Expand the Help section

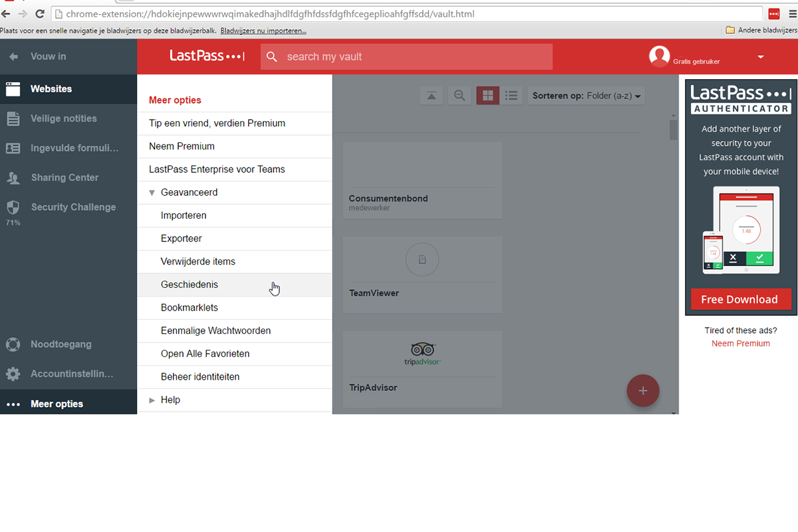[152, 400]
